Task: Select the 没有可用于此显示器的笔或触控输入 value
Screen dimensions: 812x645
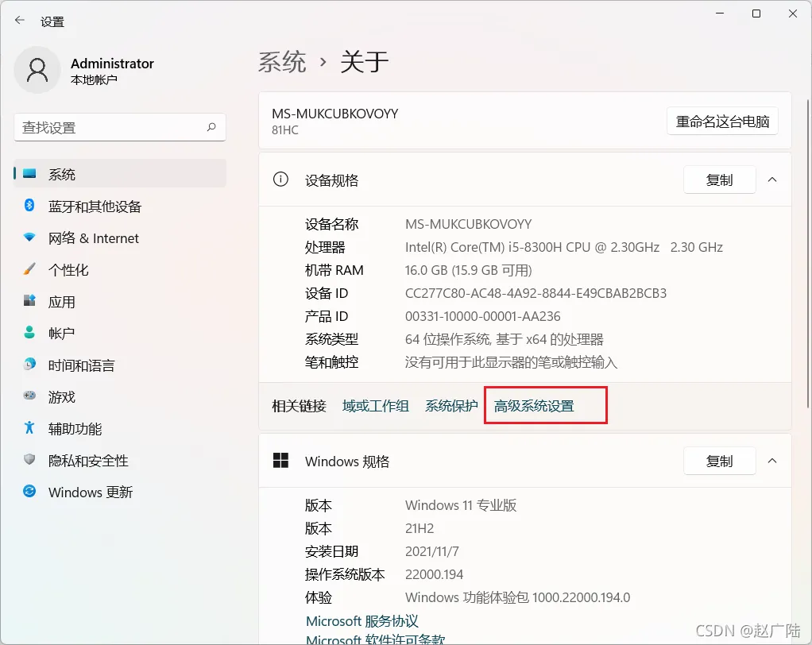Action: point(511,362)
